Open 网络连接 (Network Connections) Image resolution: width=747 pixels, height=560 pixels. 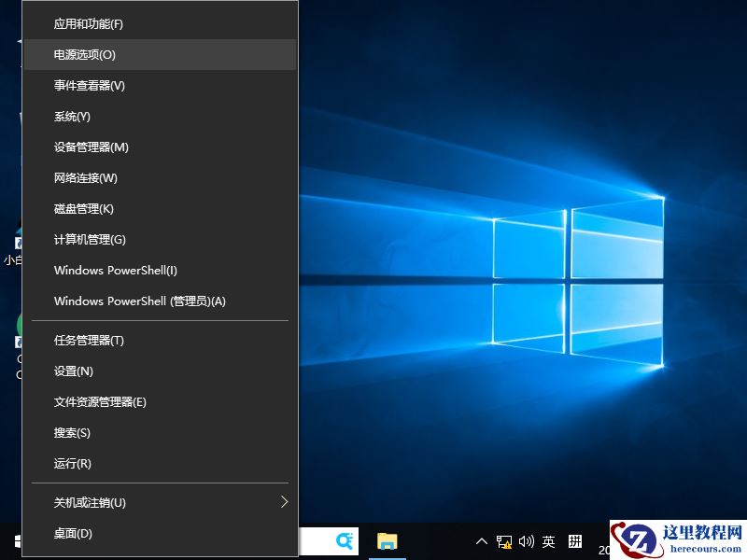(83, 177)
